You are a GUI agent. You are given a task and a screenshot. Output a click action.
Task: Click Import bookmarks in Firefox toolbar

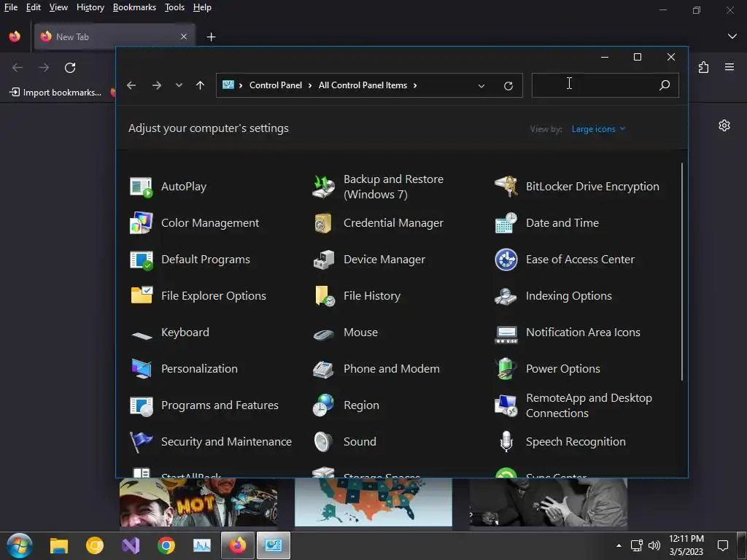[x=56, y=93]
